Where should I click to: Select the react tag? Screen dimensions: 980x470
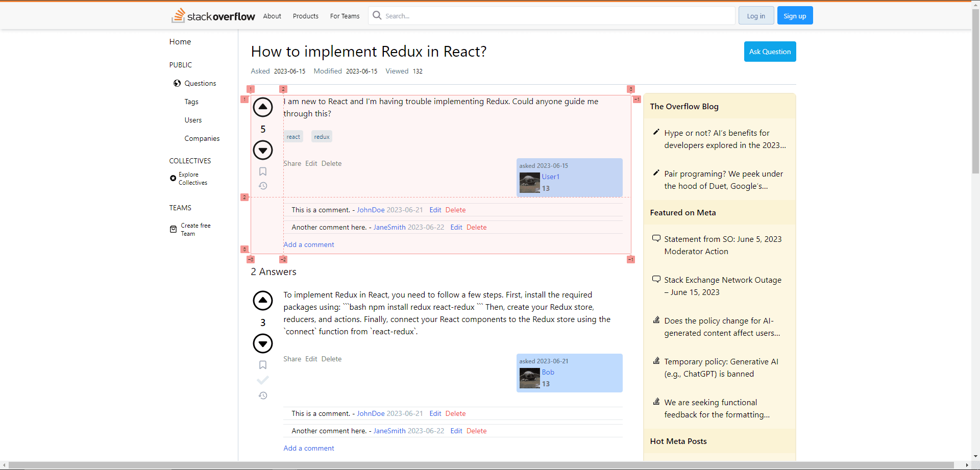293,136
